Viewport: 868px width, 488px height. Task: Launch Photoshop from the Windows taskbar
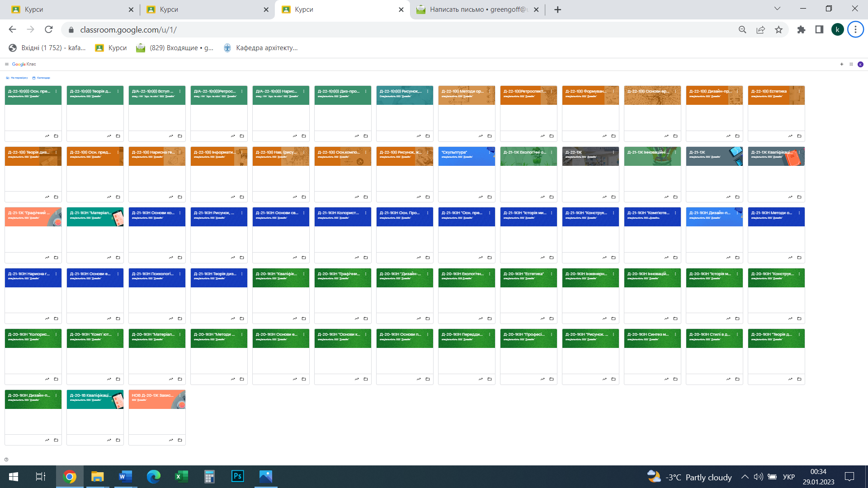click(x=237, y=477)
